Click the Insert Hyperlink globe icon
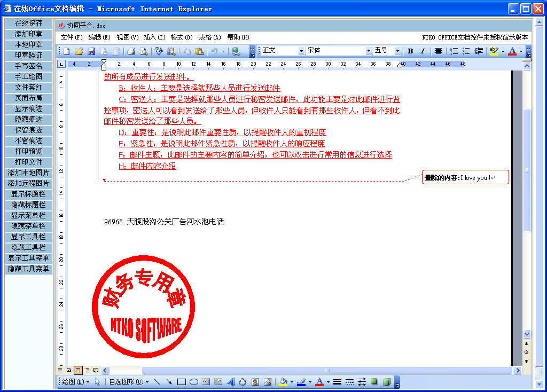 (x=236, y=51)
